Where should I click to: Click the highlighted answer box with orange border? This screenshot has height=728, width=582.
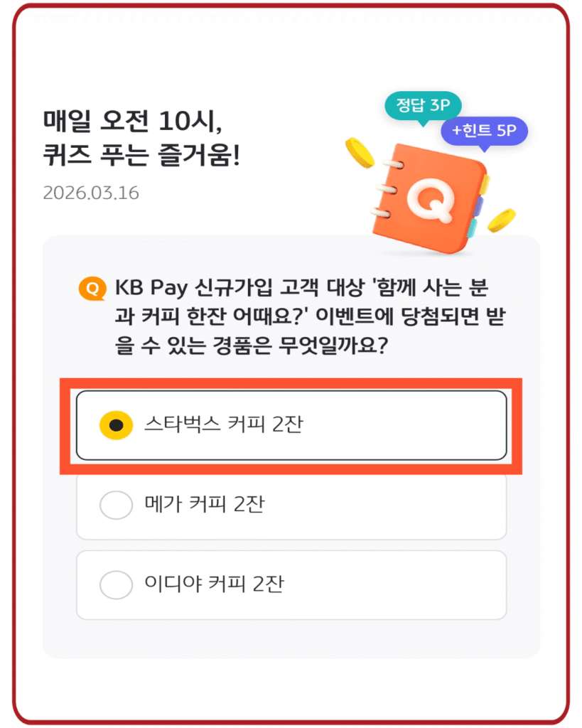pos(291,422)
